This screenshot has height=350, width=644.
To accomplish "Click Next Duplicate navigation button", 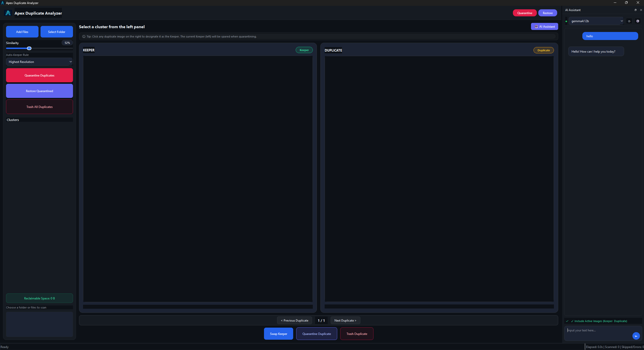I will coord(345,320).
